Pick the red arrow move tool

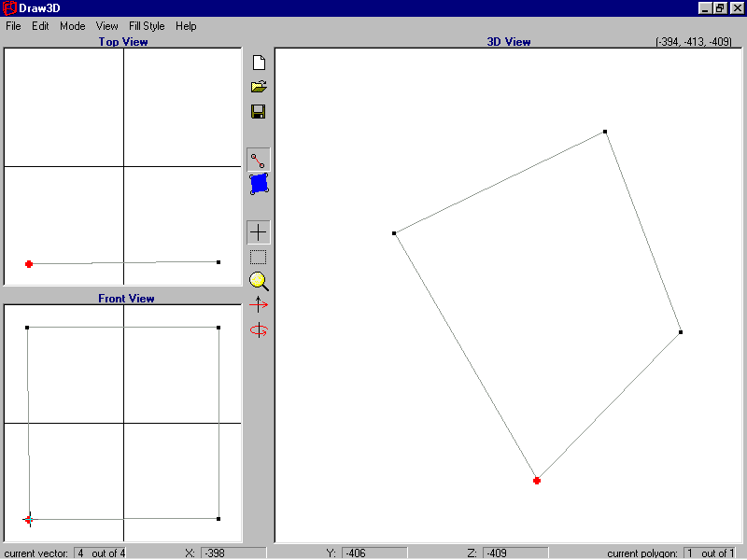pos(259,305)
